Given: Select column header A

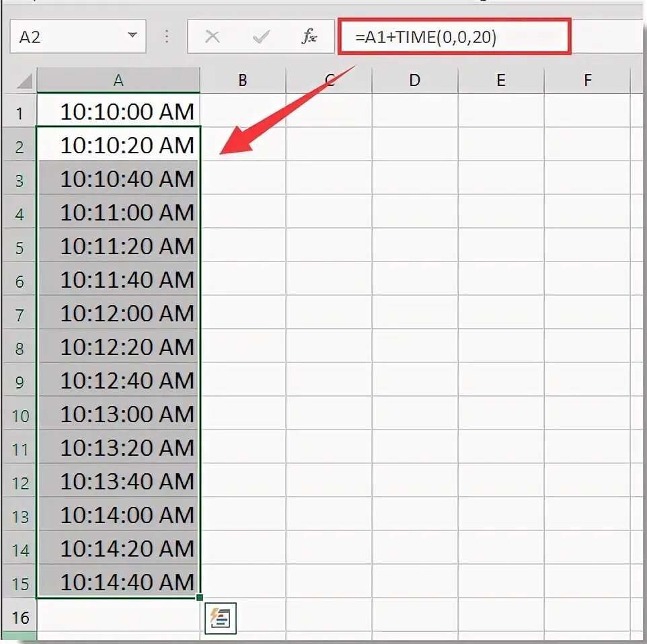Looking at the screenshot, I should (118, 79).
